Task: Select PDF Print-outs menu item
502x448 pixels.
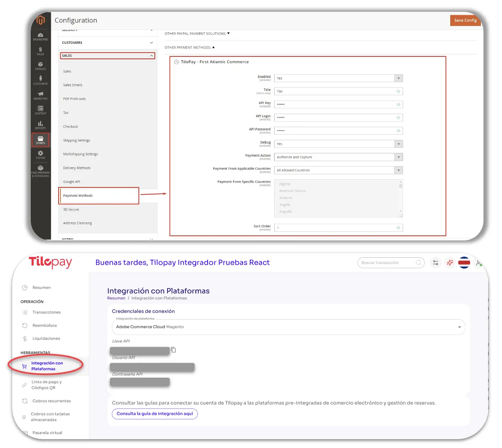Action: click(74, 99)
